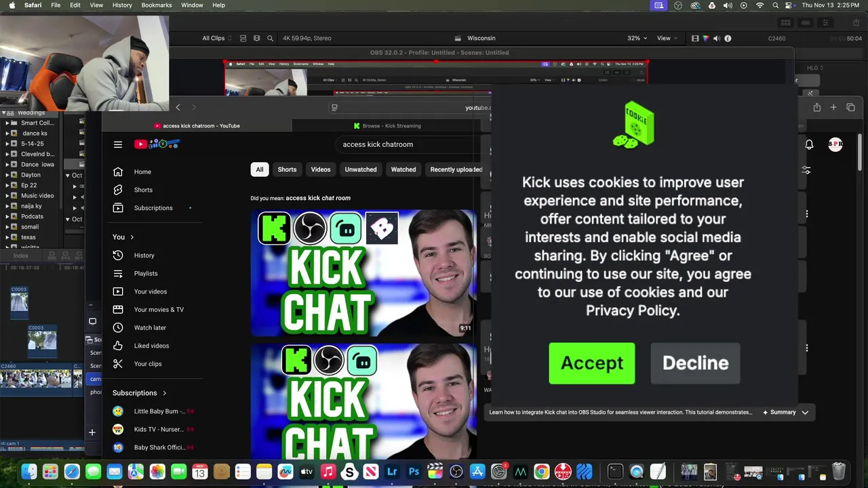The width and height of the screenshot is (868, 488).
Task: Select the Videos filter chip
Action: pos(321,169)
